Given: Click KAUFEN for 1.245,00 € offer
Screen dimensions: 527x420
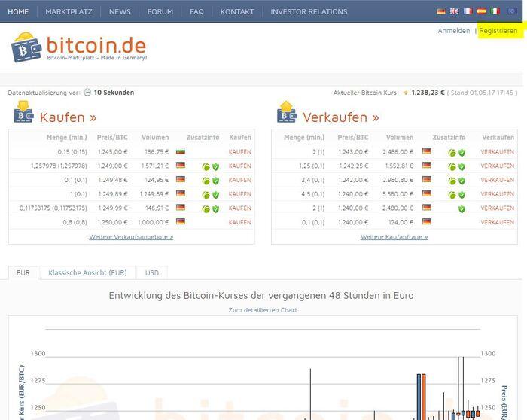Looking at the screenshot, I should pyautogui.click(x=240, y=152).
